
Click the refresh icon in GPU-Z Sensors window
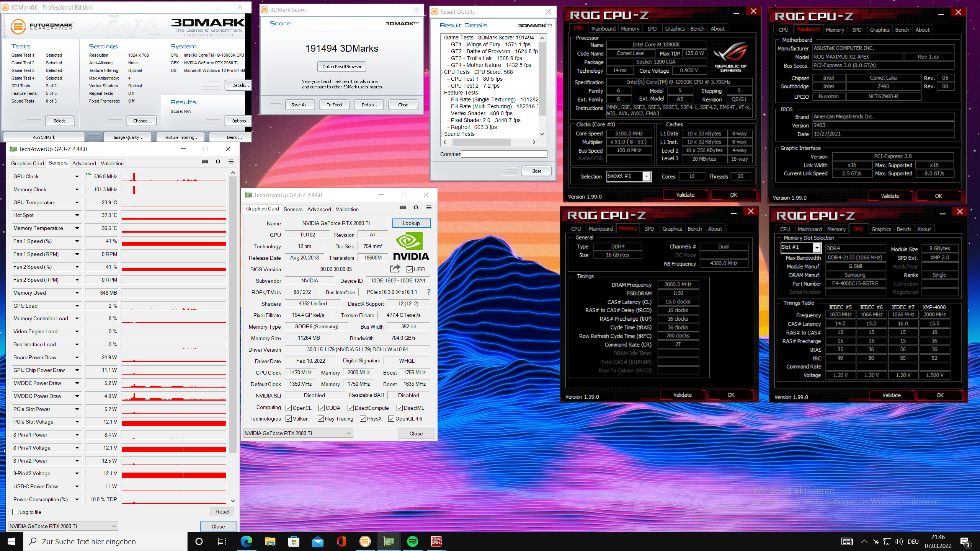pyautogui.click(x=218, y=161)
